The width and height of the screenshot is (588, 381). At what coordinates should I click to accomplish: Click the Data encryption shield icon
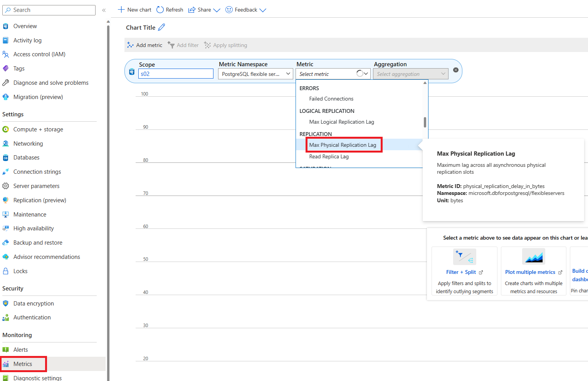click(5, 304)
